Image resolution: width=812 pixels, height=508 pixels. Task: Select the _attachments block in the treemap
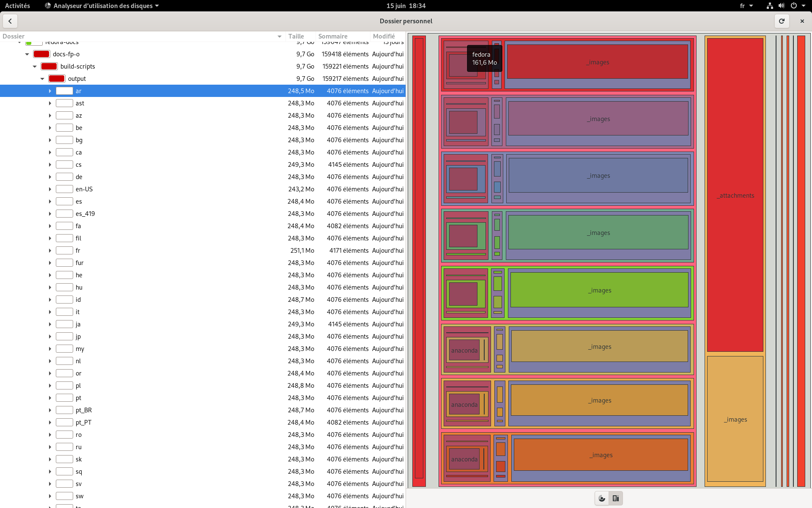click(x=735, y=195)
